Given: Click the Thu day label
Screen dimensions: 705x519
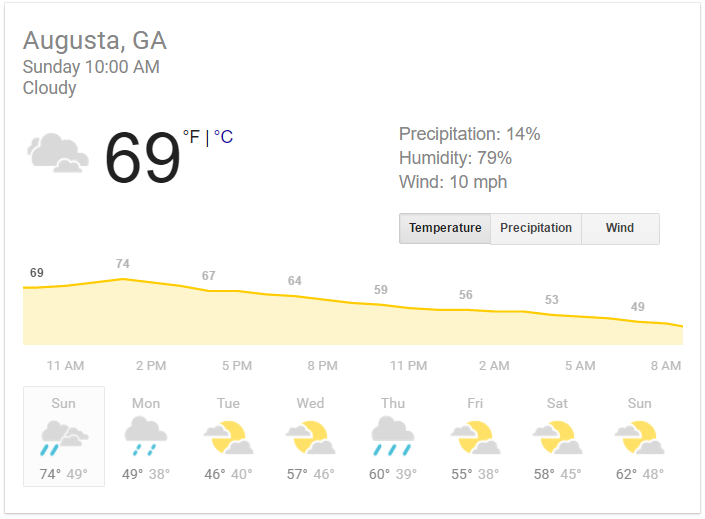Looking at the screenshot, I should point(393,403).
